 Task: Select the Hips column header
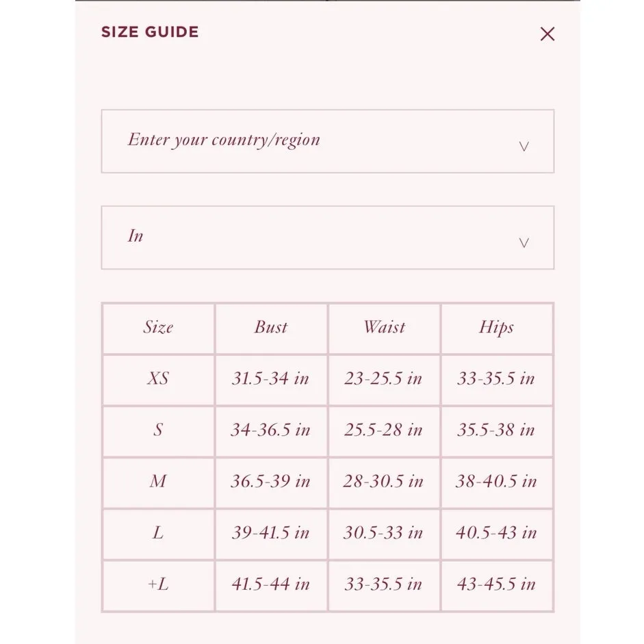[x=496, y=327]
